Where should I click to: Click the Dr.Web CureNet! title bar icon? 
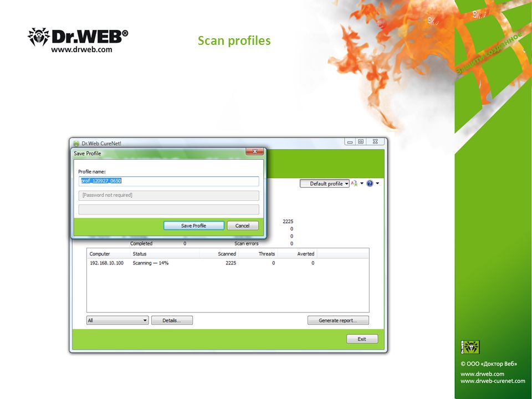[x=76, y=144]
